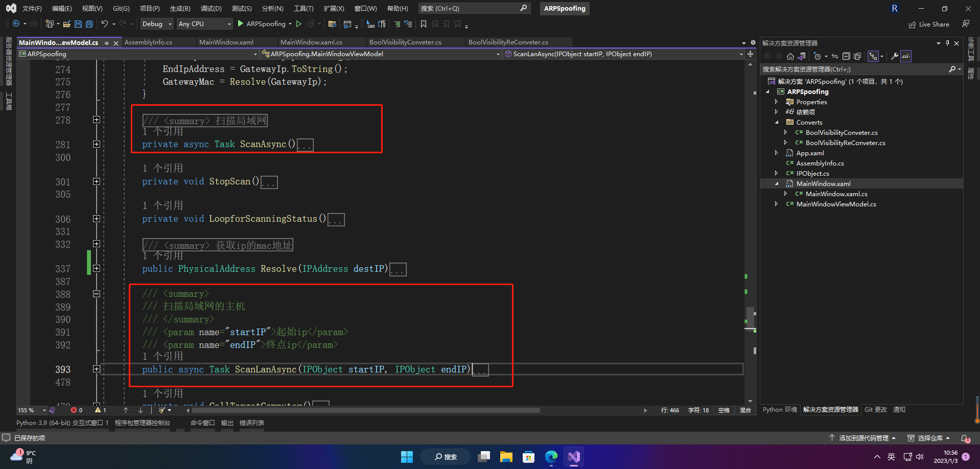Click the code cleanup broom icon
Viewport: 980px width, 469px height.
point(162,410)
